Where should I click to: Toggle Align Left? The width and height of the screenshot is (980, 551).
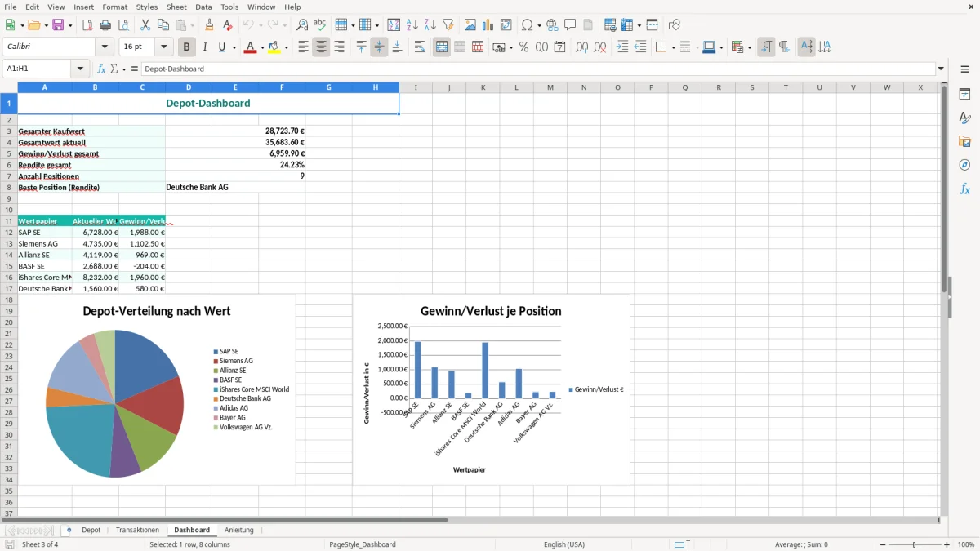(x=303, y=47)
